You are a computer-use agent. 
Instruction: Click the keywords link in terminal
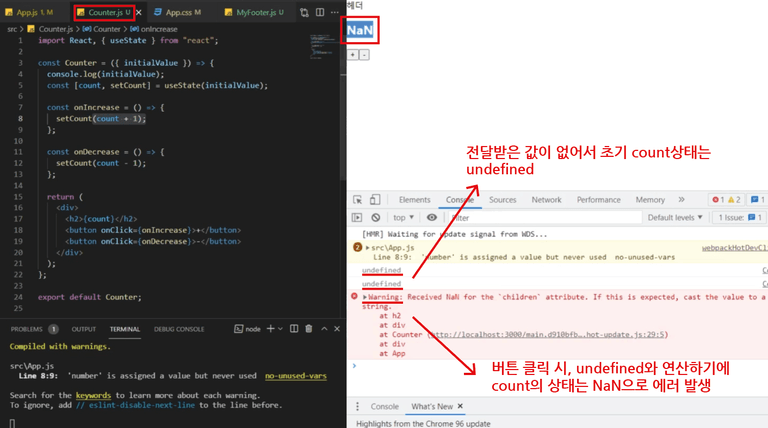93,395
